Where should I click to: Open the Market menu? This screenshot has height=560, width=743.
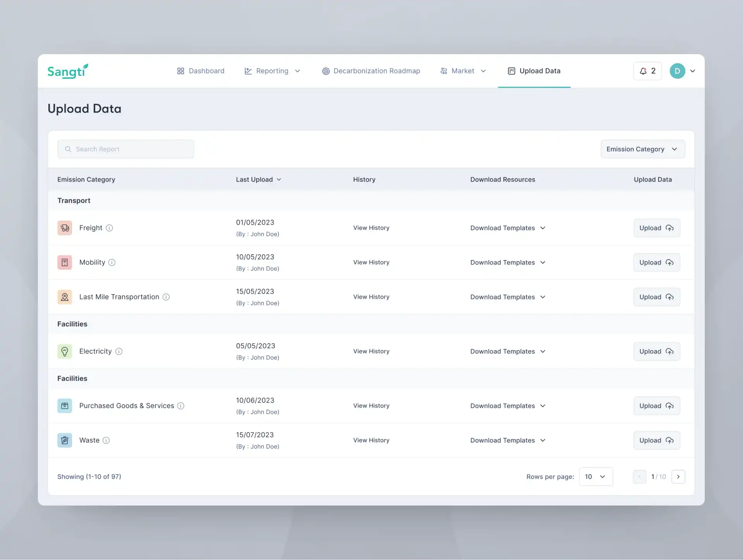[x=463, y=71]
